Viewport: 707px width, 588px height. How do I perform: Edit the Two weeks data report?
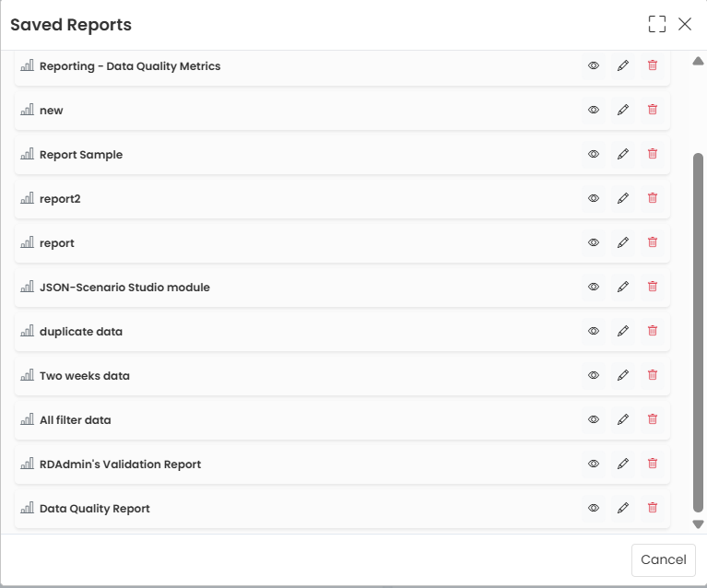(x=623, y=375)
